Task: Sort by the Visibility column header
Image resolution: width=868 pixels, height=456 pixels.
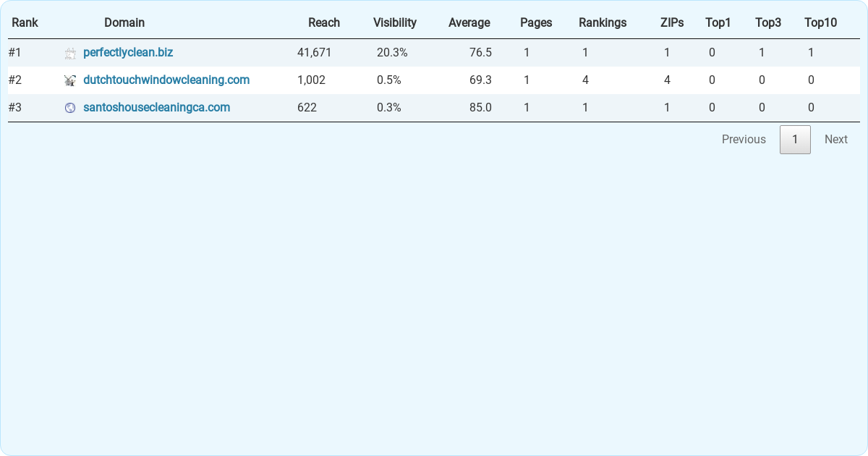Action: click(394, 22)
